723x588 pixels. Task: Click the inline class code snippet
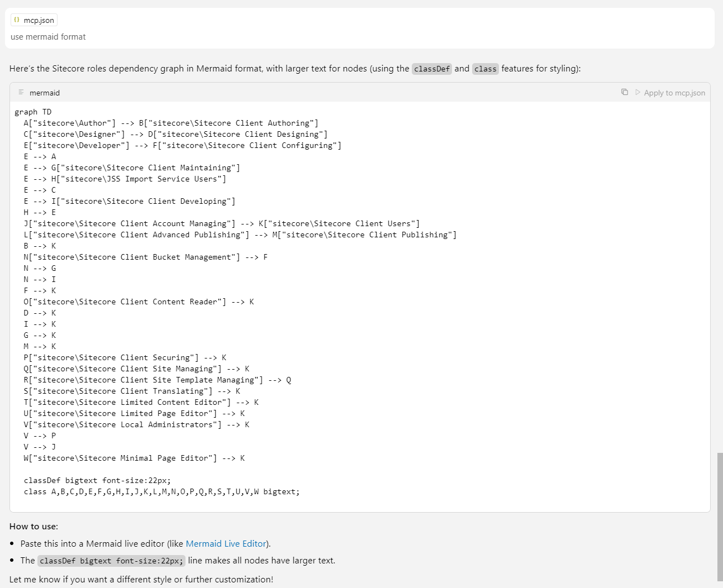pos(485,69)
